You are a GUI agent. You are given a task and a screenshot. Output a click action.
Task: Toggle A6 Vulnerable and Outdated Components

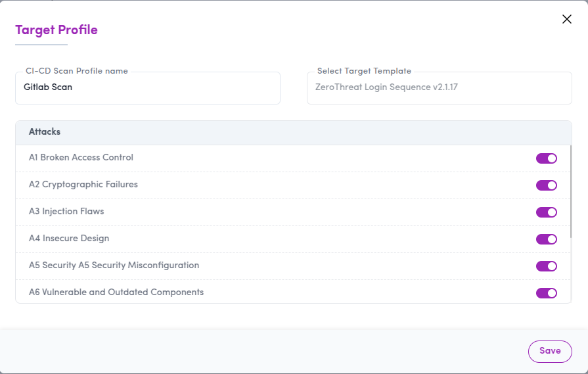point(546,293)
